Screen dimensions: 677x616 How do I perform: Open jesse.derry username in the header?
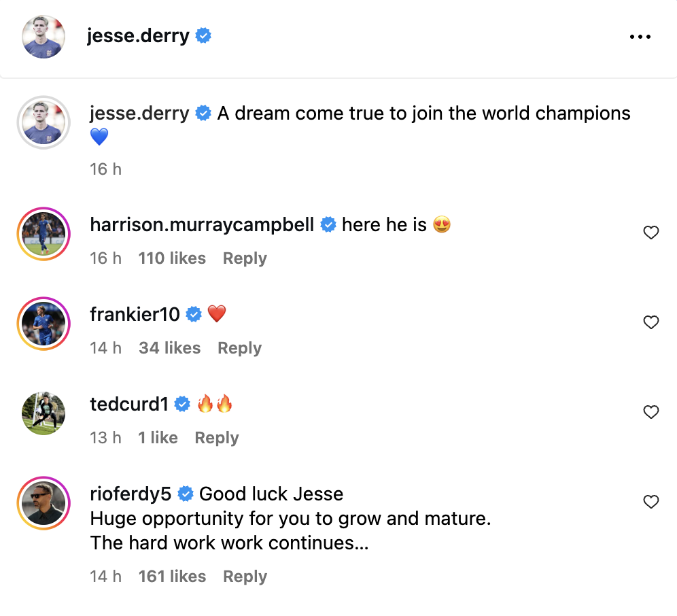[x=138, y=36]
